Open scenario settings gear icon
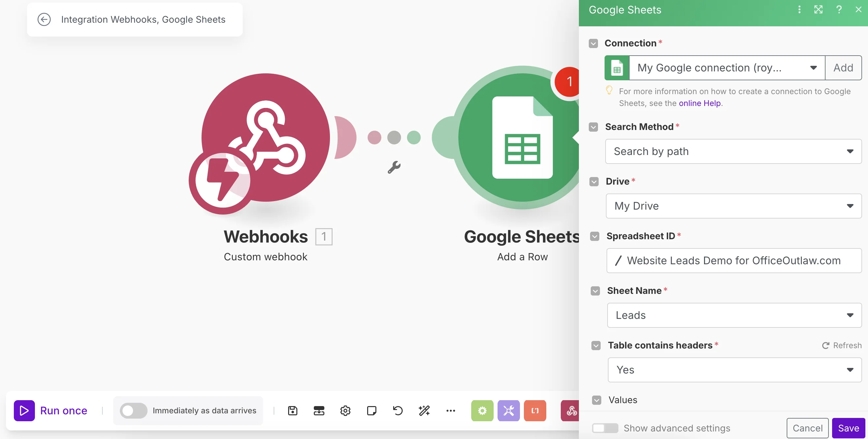868x439 pixels. click(x=345, y=410)
